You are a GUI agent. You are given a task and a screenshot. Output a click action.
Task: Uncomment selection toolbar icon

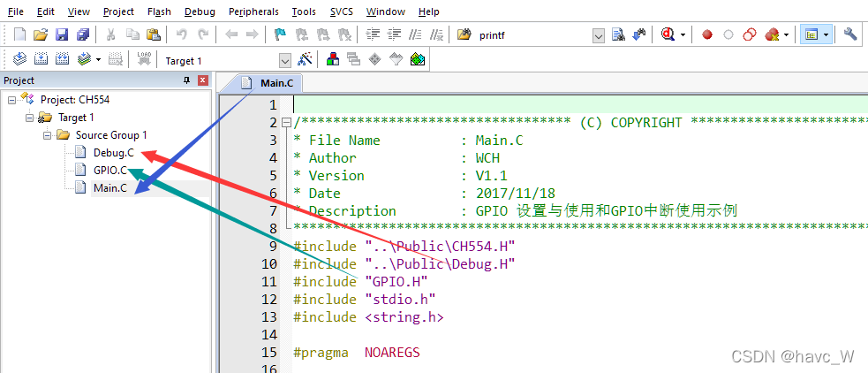pos(437,35)
